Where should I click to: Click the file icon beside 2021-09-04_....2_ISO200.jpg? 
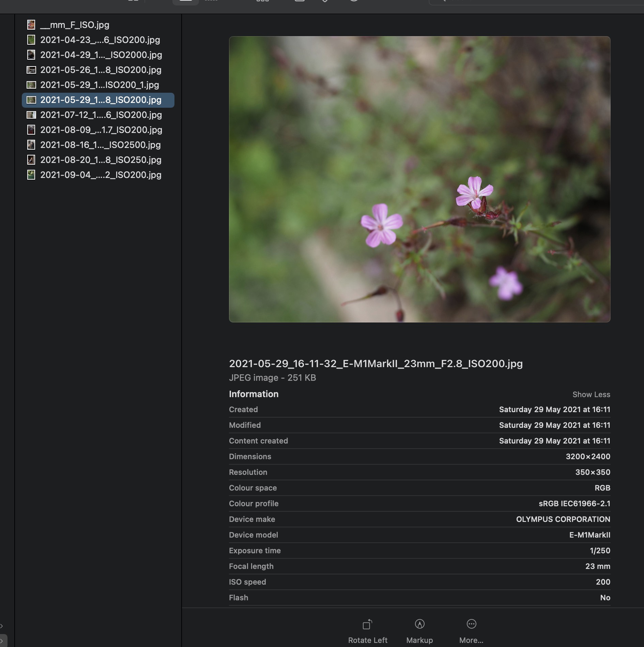[31, 175]
